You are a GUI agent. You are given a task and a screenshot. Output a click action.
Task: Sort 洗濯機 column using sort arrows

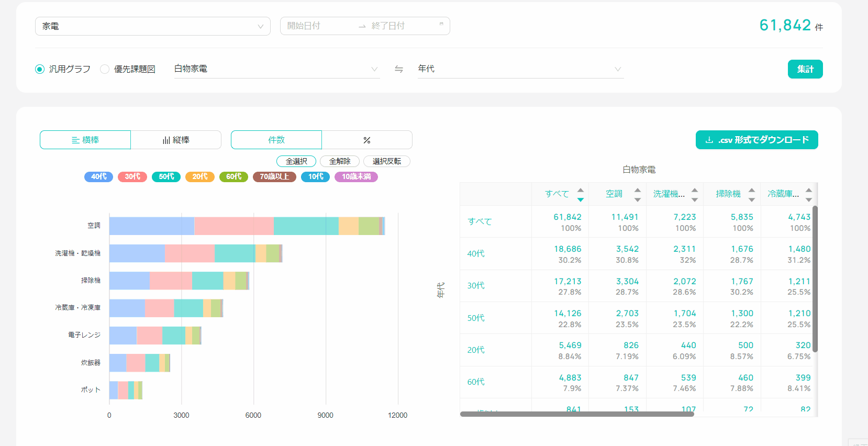click(x=694, y=194)
